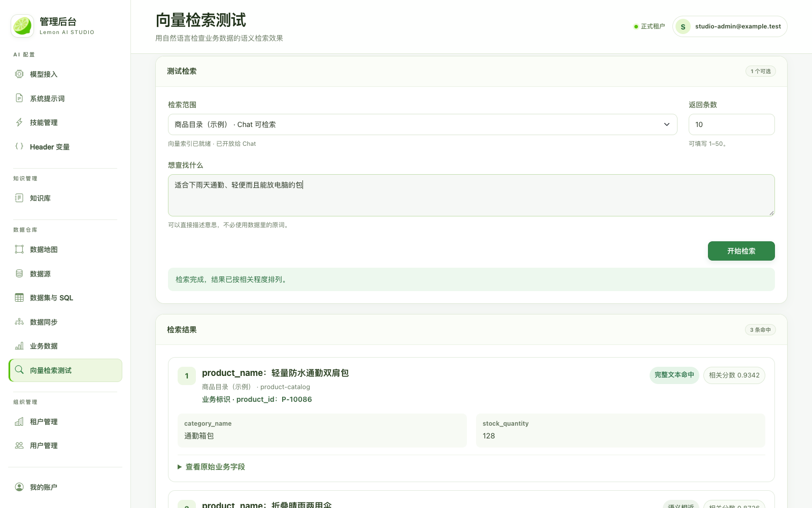Viewport: 812px width, 508px height.
Task: Focus the 返回条数 input field
Action: pyautogui.click(x=731, y=124)
